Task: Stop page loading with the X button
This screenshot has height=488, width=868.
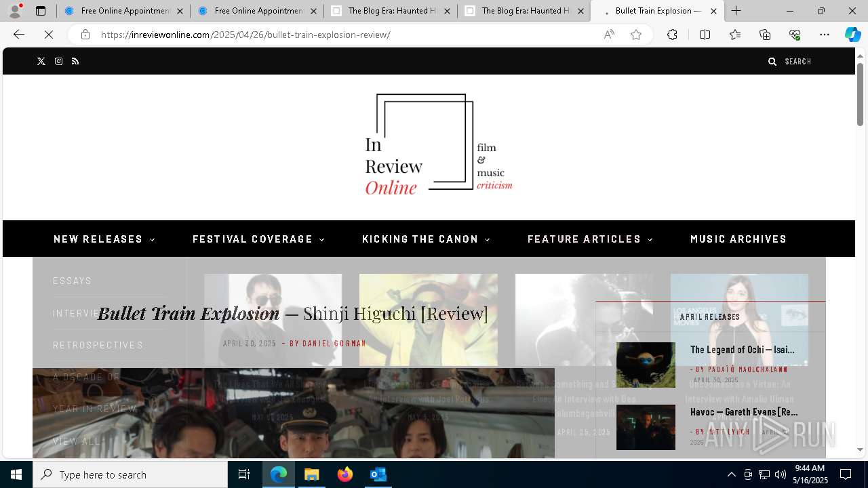Action: coord(49,35)
